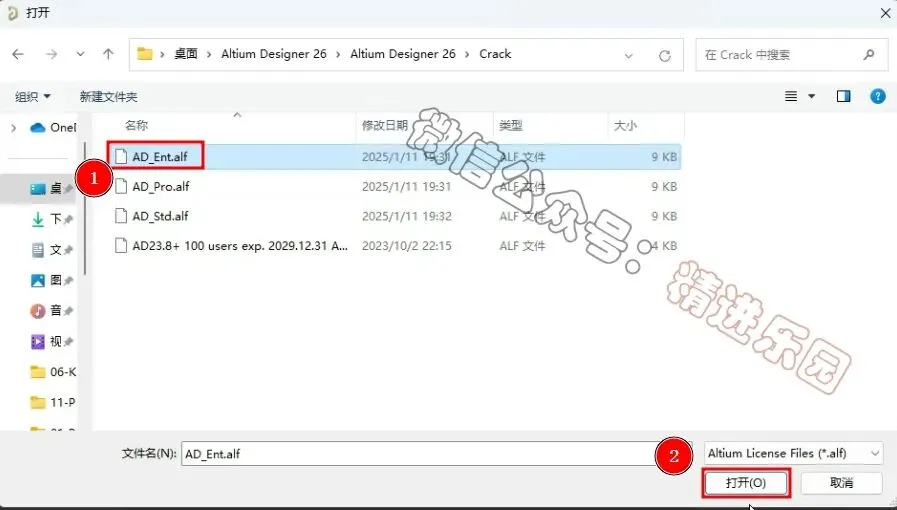Close the 打开 dialog window
Image resolution: width=897 pixels, height=510 pixels.
pyautogui.click(x=885, y=13)
